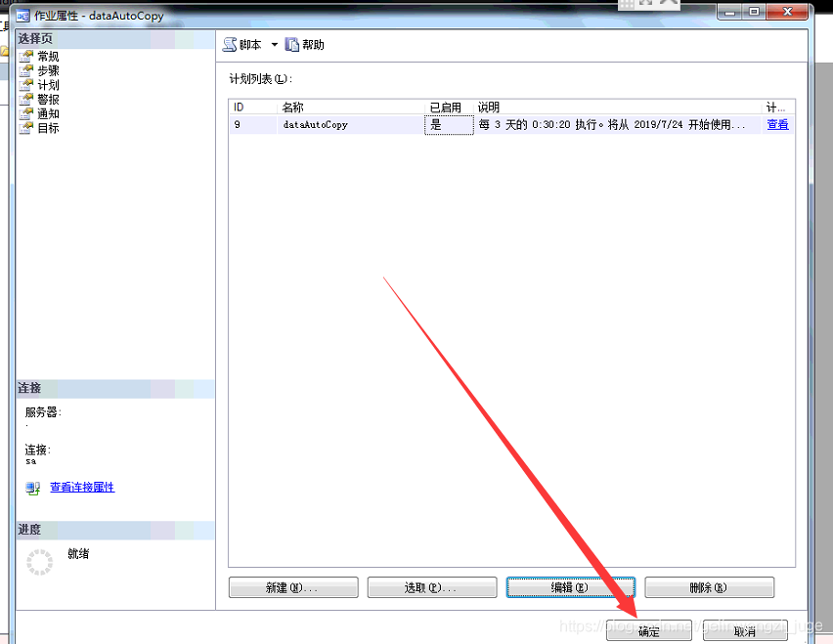Open the 查看连接属性 link

[82, 487]
